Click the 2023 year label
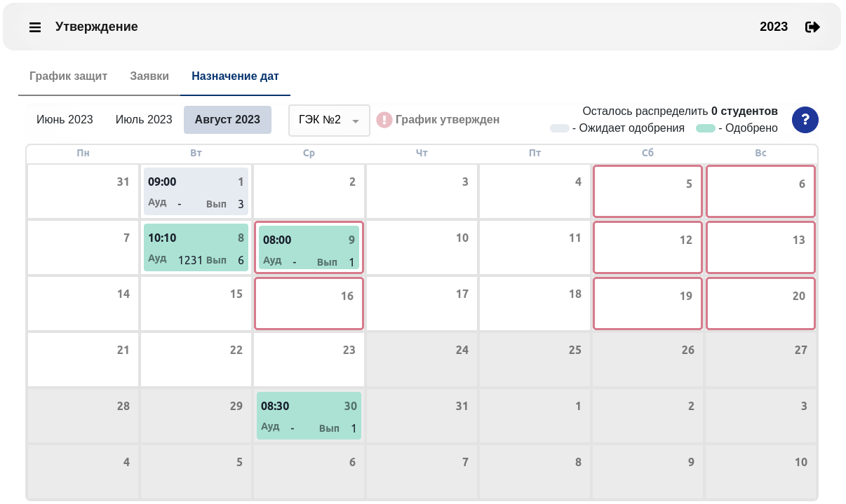 click(x=774, y=27)
